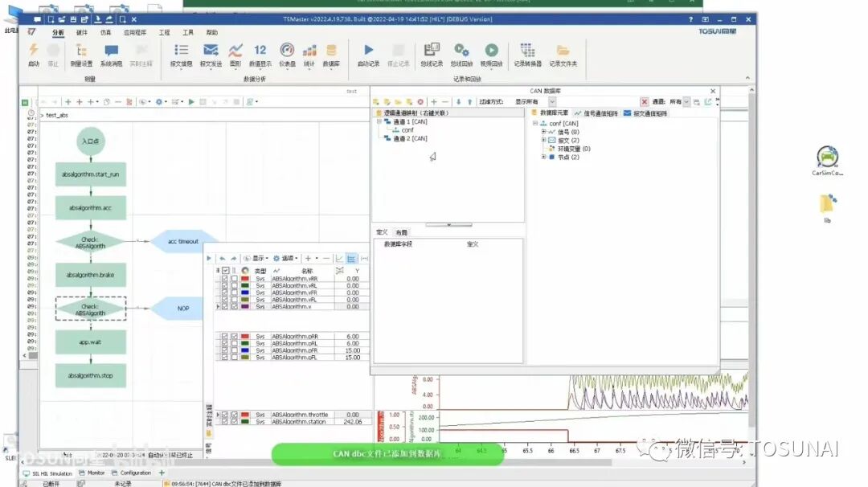Click purple color swatch of ABSAlgorithm.v
Viewport: 868px width, 487px height.
point(245,306)
